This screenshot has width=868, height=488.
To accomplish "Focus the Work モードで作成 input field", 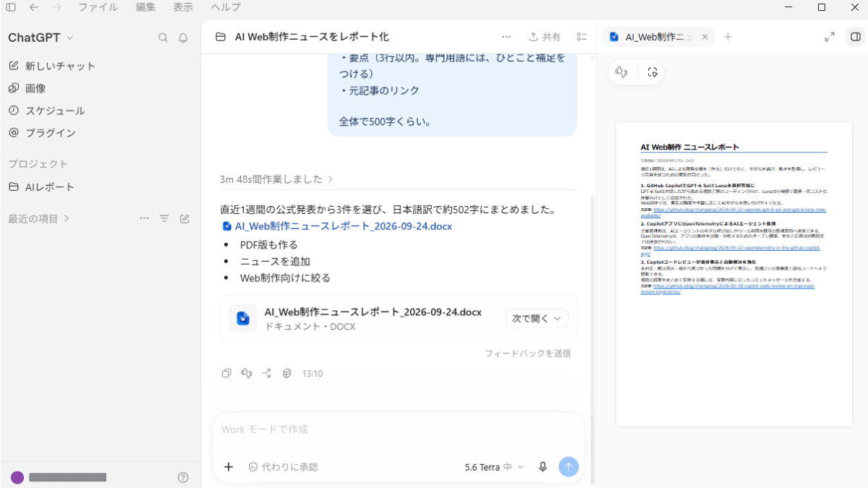I will point(398,429).
